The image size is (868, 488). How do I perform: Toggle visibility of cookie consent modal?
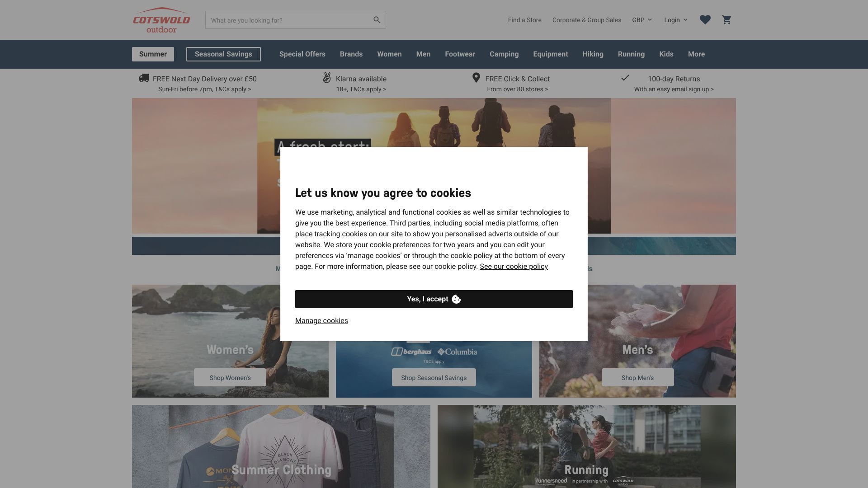click(434, 299)
